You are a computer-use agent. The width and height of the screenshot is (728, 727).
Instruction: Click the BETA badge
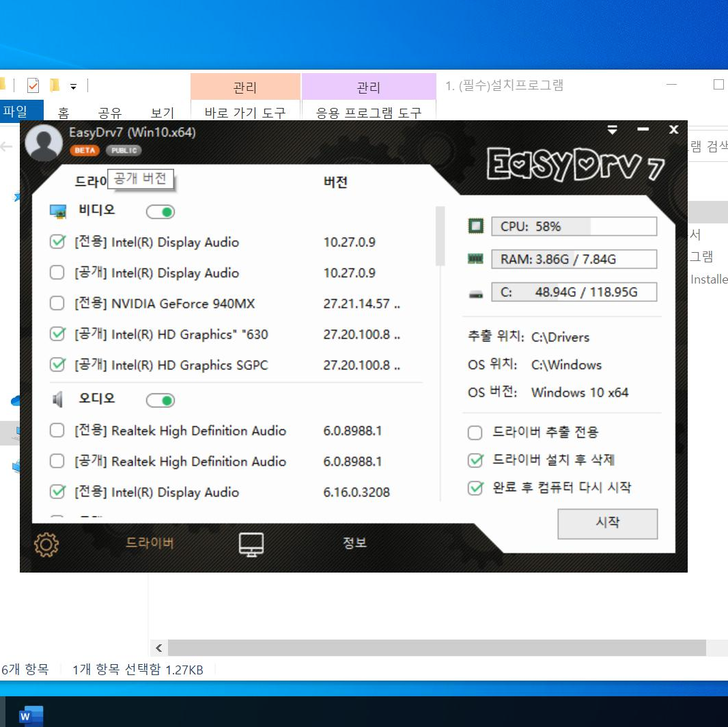coord(85,150)
